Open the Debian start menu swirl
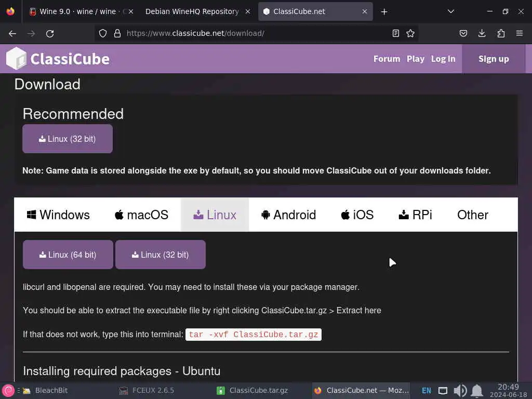Screen dimensions: 532x399 tap(8, 391)
